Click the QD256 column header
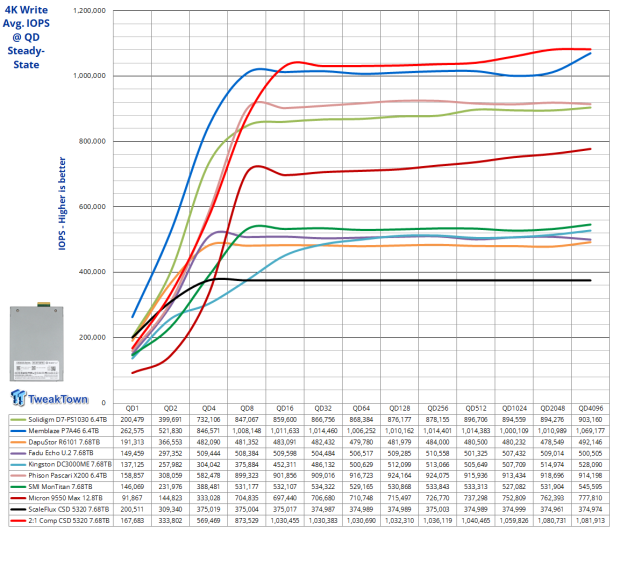The width and height of the screenshot is (620, 568). [x=438, y=408]
